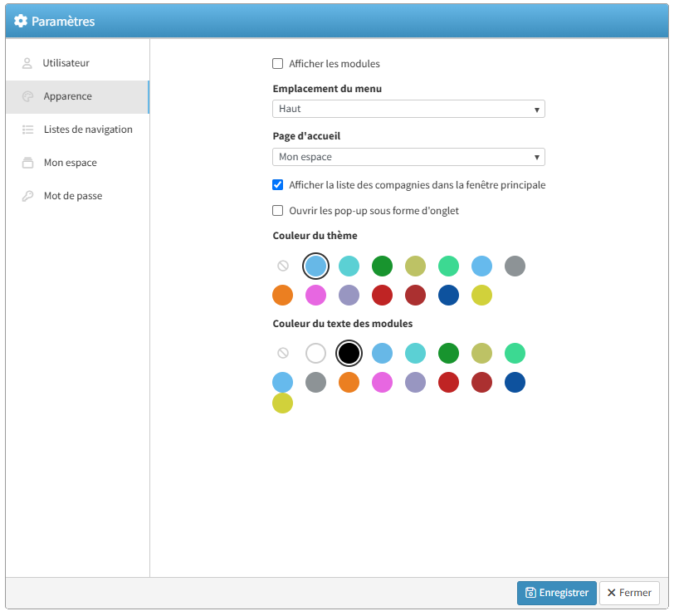674x616 pixels.
Task: Select the no-color icon under Couleur du thème
Action: (283, 266)
